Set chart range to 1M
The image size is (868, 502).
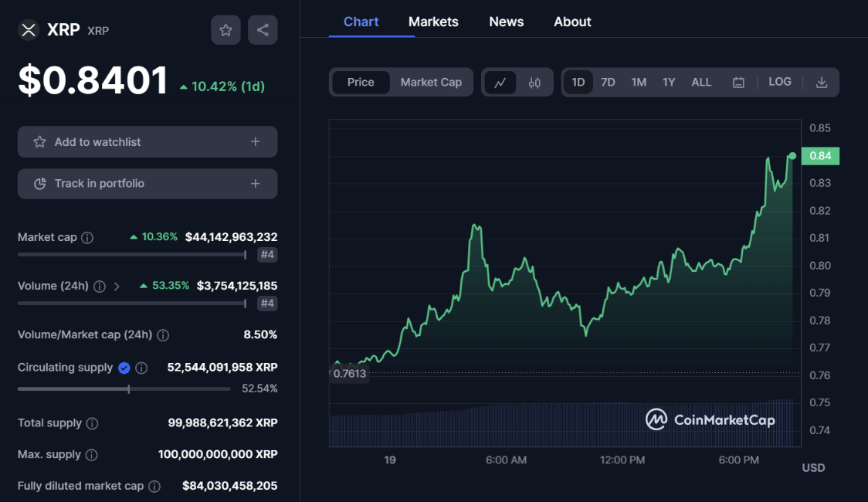(x=639, y=83)
